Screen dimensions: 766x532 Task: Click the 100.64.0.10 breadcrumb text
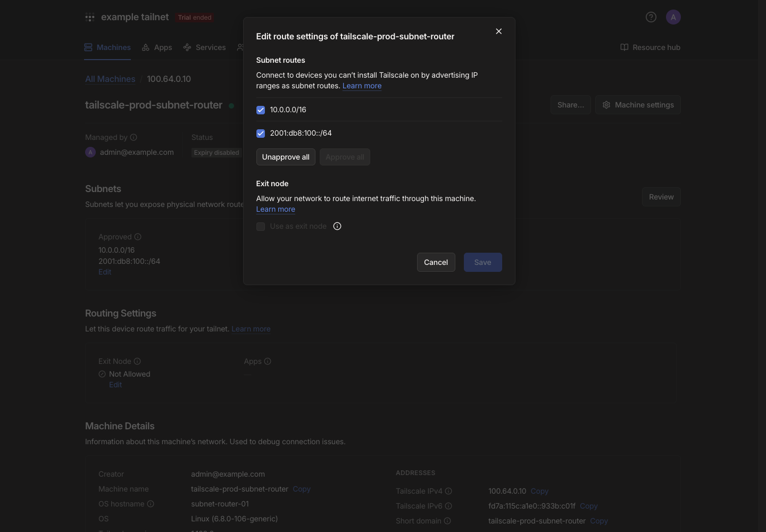[x=169, y=79]
